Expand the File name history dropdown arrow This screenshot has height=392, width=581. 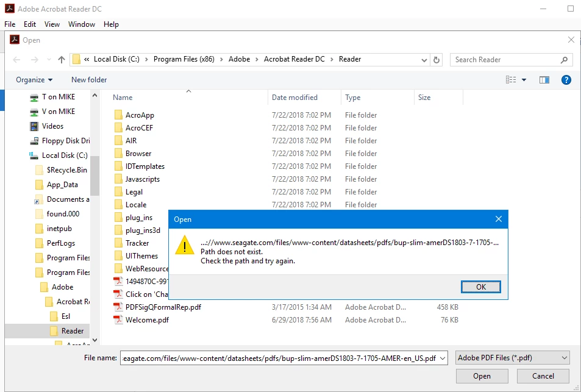(x=443, y=358)
